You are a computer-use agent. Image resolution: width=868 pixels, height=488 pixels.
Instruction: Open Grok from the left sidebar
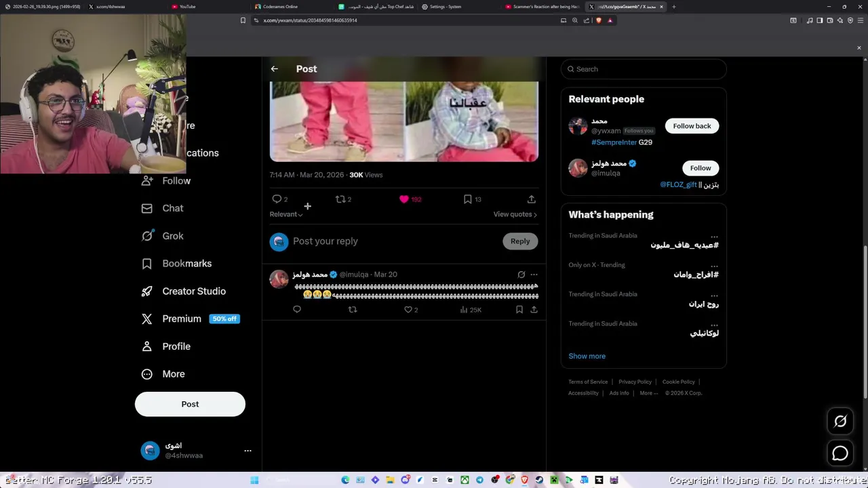[163, 236]
